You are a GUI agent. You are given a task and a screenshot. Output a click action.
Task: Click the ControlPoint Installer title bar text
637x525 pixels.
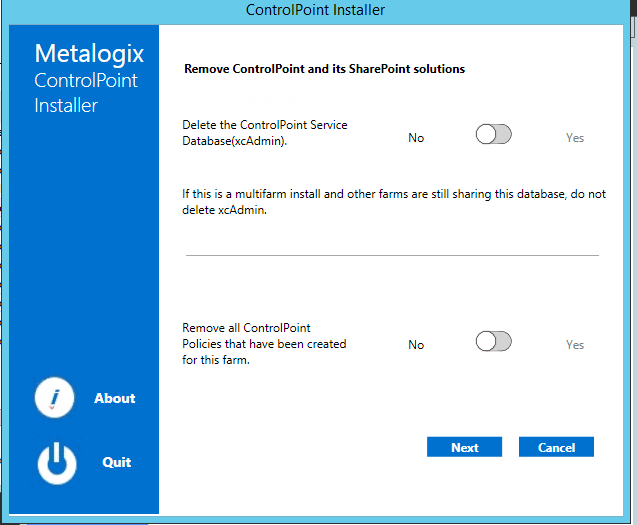(x=315, y=10)
